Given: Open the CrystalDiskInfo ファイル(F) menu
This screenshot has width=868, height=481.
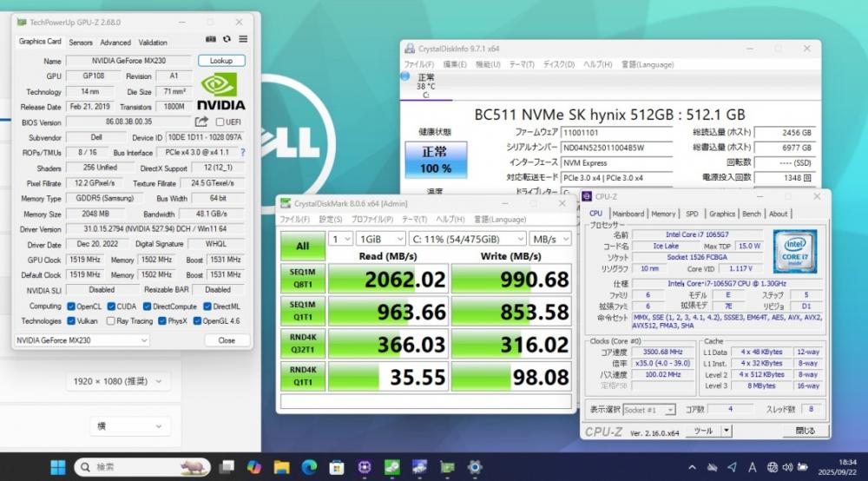Looking at the screenshot, I should click(419, 64).
